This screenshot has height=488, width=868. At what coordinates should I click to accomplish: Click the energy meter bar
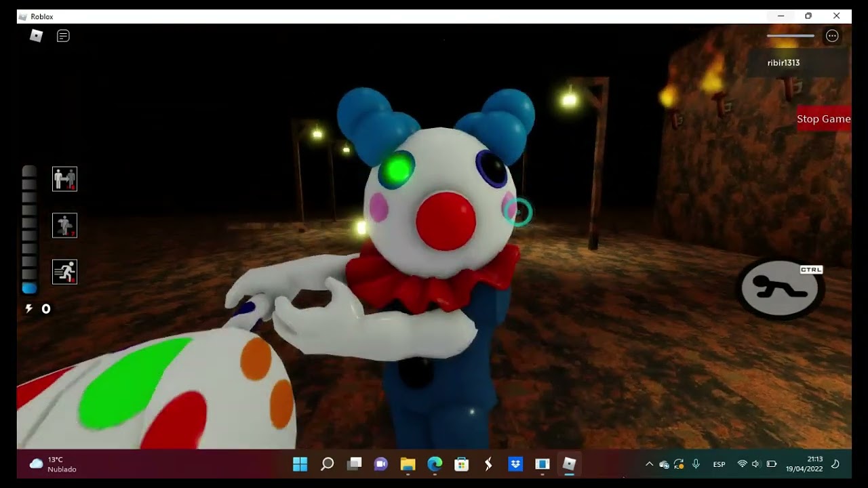[29, 230]
